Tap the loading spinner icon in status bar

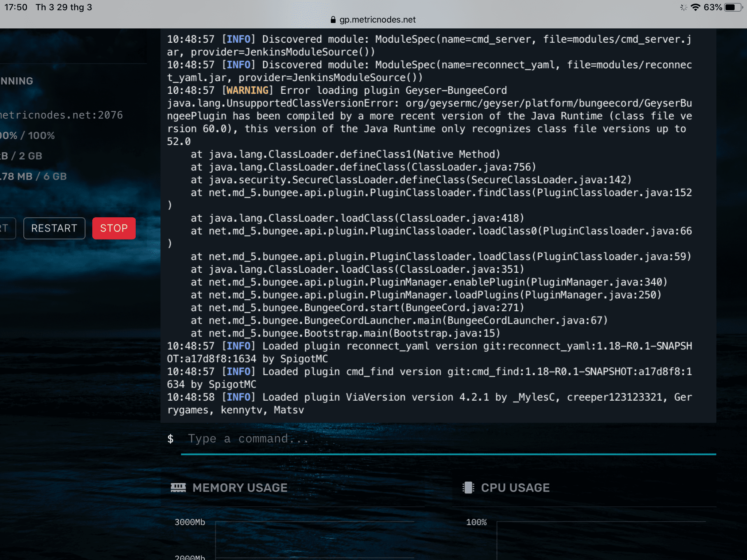pyautogui.click(x=684, y=7)
